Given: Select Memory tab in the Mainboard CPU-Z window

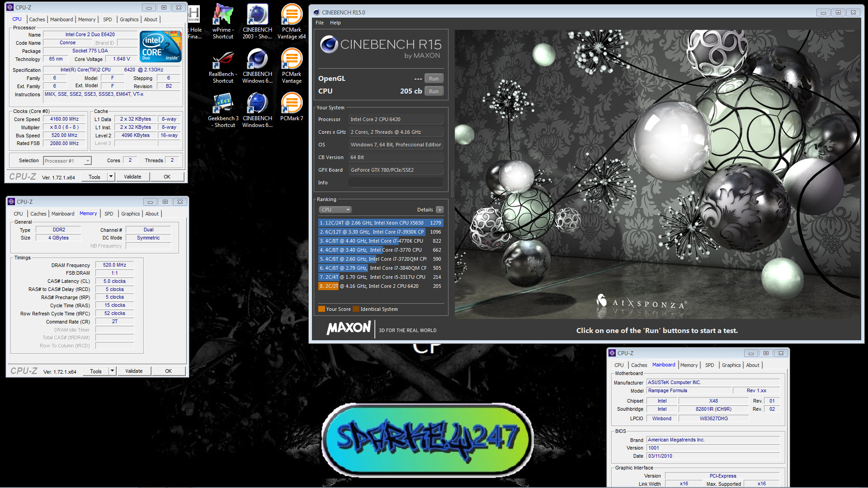Looking at the screenshot, I should click(689, 365).
